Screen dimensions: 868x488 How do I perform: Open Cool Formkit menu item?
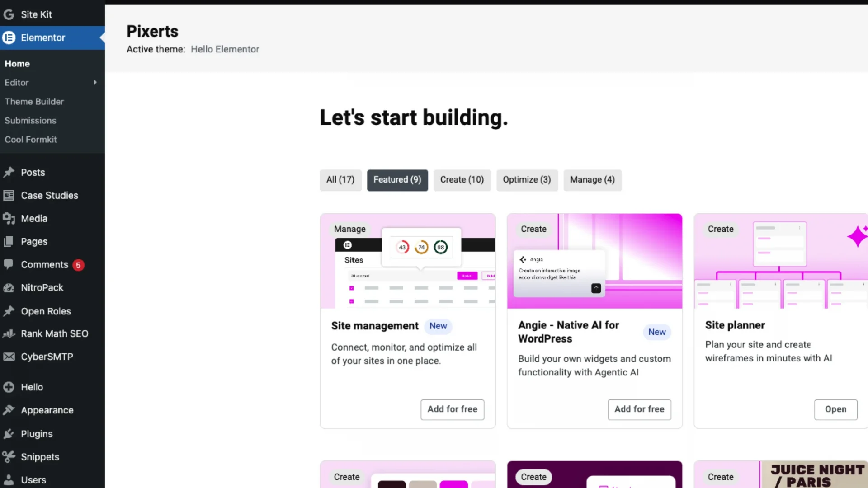pos(31,140)
